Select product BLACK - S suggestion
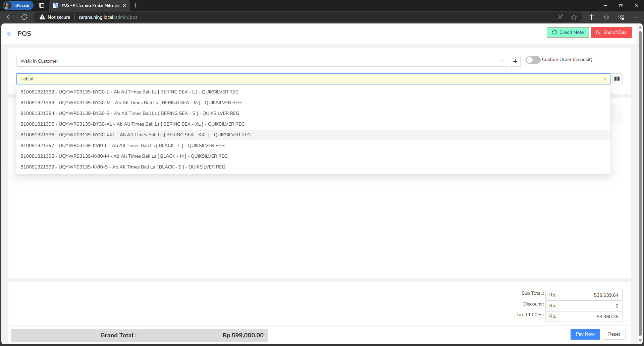The image size is (644, 346). click(x=313, y=167)
